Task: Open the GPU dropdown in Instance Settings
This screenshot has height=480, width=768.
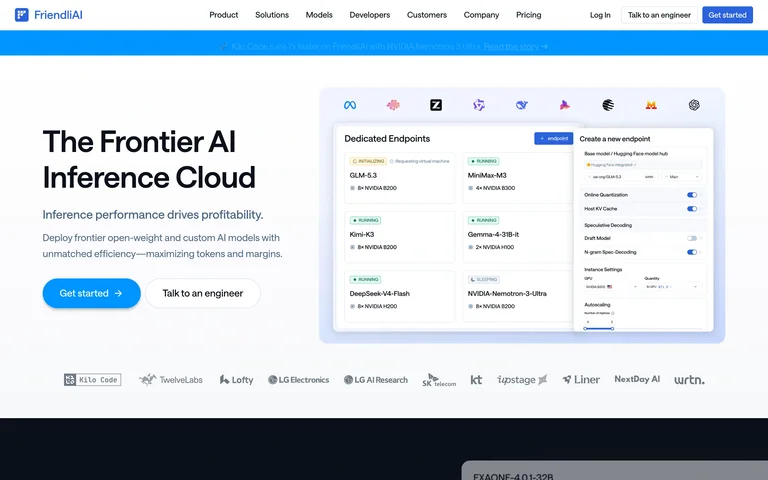Action: click(611, 287)
